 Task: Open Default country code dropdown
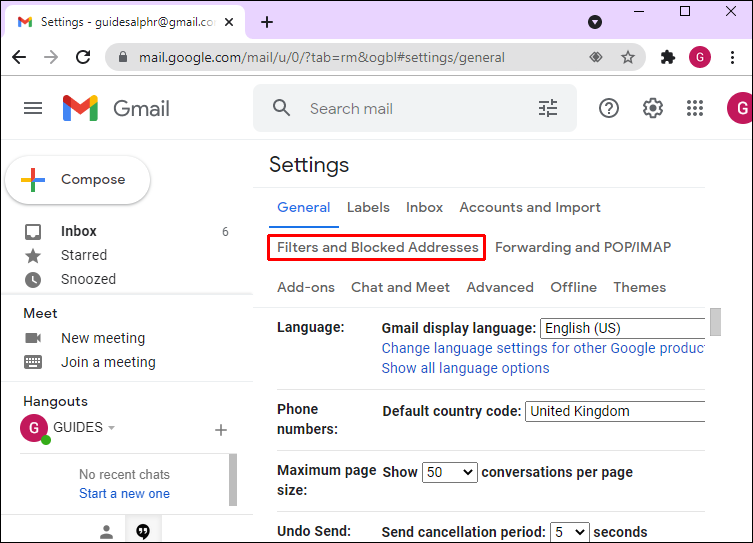pos(615,411)
